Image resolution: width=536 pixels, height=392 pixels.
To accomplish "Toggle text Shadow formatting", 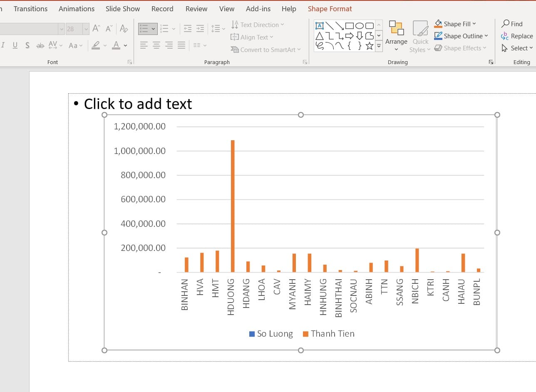I will coord(27,45).
